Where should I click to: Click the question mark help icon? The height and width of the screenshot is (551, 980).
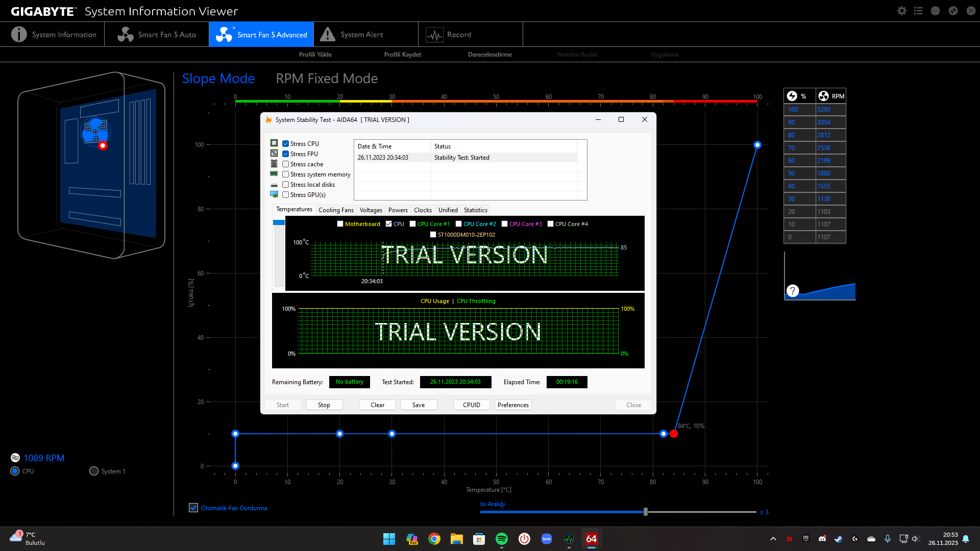[792, 291]
